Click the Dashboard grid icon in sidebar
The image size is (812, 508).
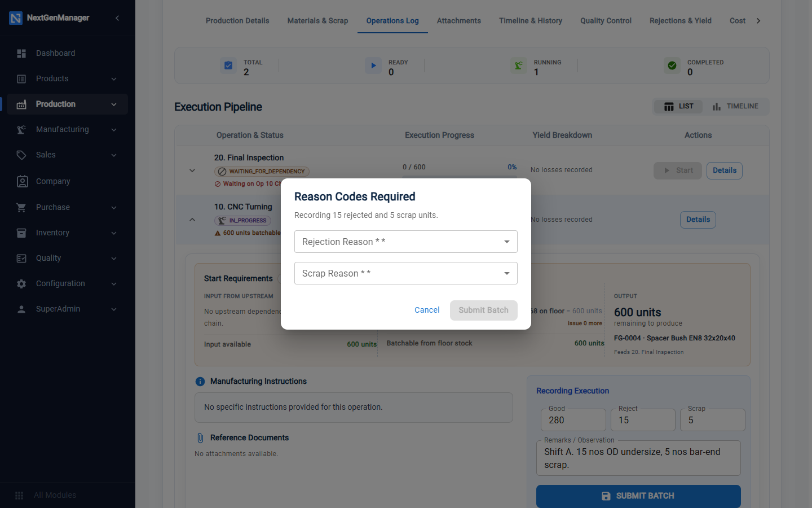[x=21, y=53]
